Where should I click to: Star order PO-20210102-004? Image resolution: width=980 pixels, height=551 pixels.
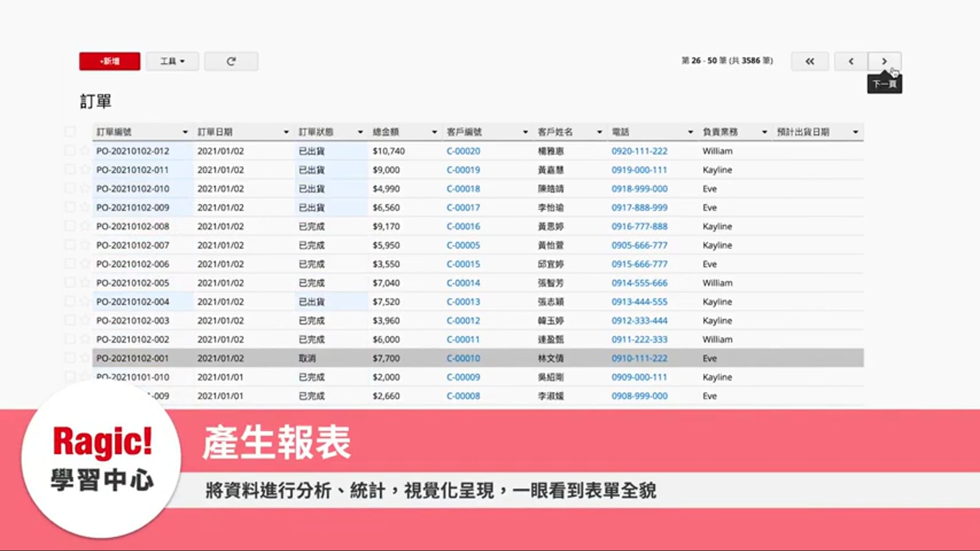pos(85,302)
